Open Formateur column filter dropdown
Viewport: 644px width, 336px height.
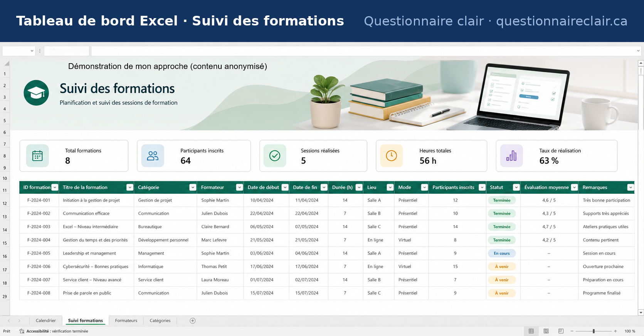click(239, 187)
